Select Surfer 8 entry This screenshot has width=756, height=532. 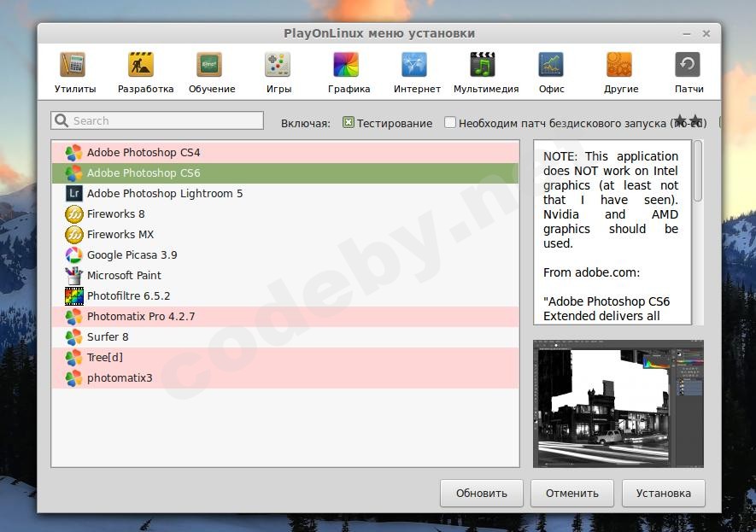[285, 336]
